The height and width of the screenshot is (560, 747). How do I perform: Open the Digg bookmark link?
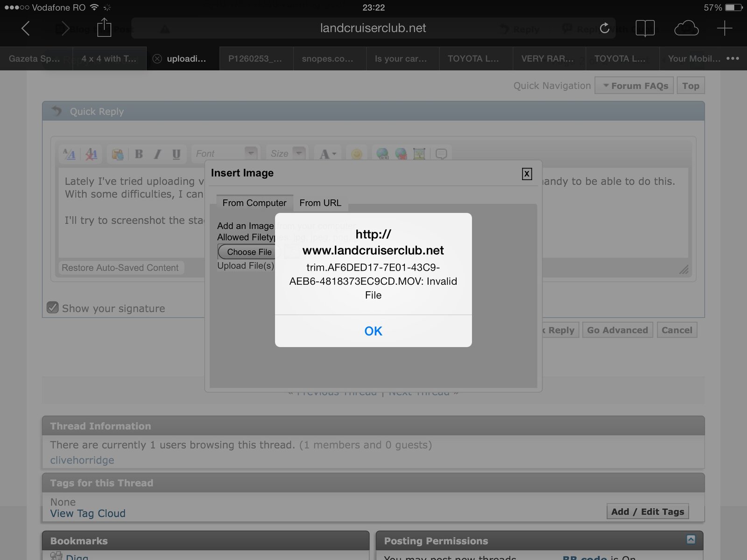click(77, 557)
